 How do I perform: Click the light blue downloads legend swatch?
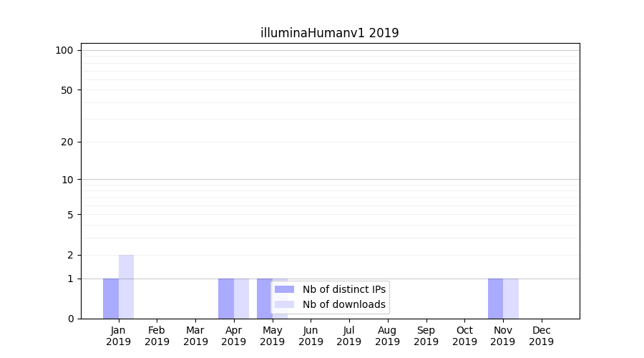(x=284, y=305)
